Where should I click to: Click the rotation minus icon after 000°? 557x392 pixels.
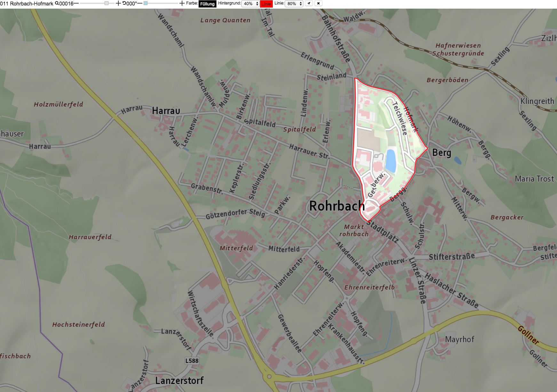tap(140, 4)
